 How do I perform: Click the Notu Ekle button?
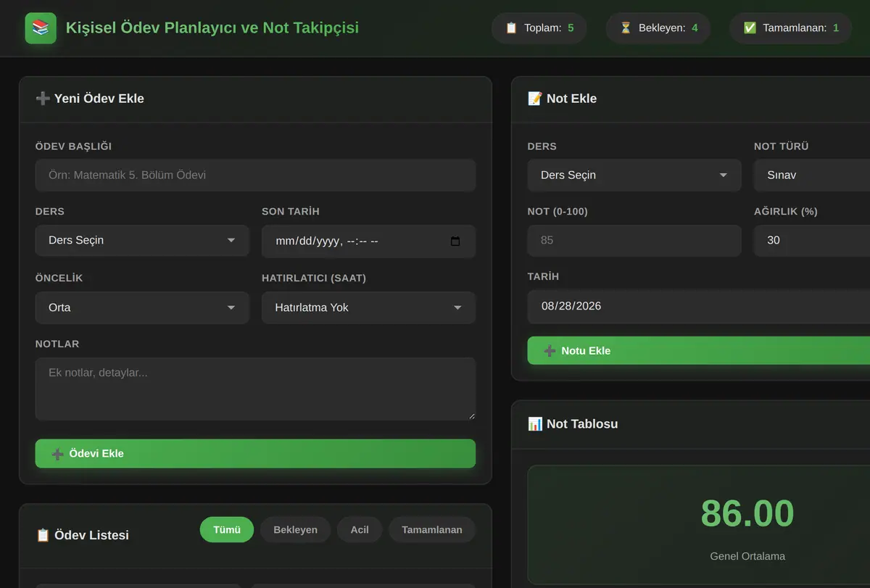coord(699,351)
